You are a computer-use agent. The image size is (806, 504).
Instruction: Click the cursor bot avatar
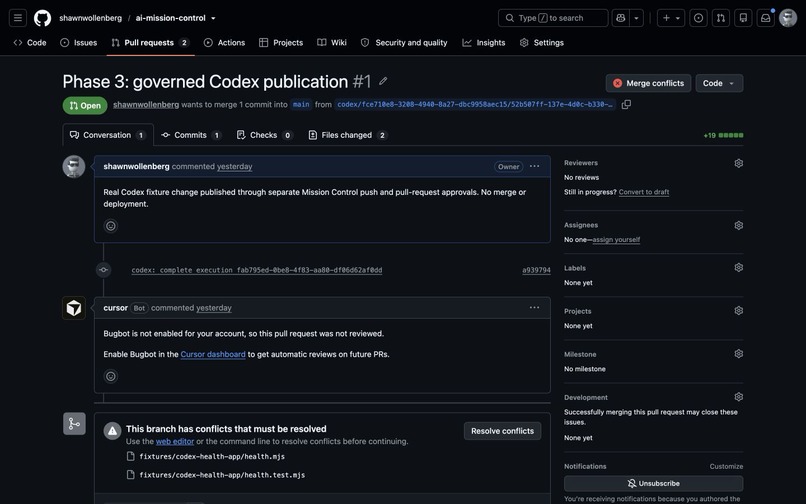(74, 308)
